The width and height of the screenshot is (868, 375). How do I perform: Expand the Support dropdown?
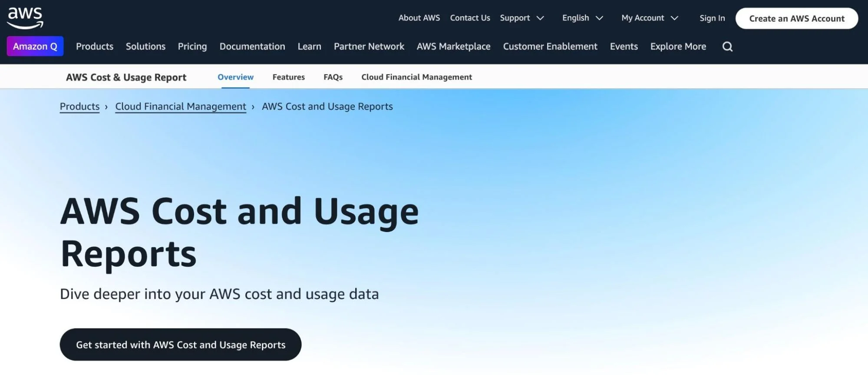(x=521, y=18)
